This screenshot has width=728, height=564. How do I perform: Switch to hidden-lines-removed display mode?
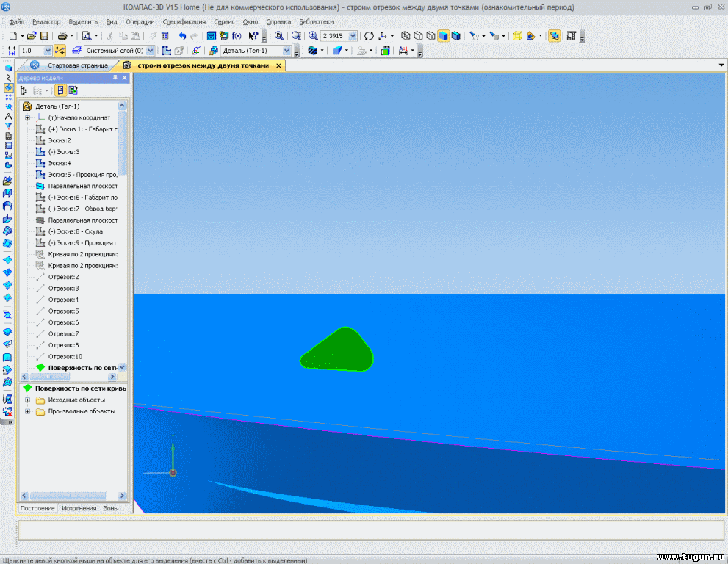tap(418, 36)
